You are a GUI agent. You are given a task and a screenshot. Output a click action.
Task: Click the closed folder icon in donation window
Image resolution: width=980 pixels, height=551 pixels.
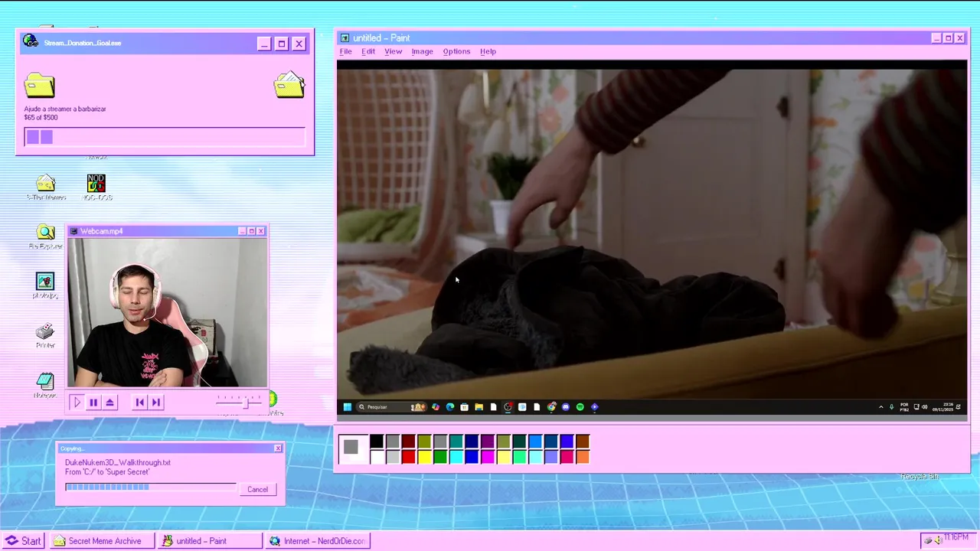[39, 85]
